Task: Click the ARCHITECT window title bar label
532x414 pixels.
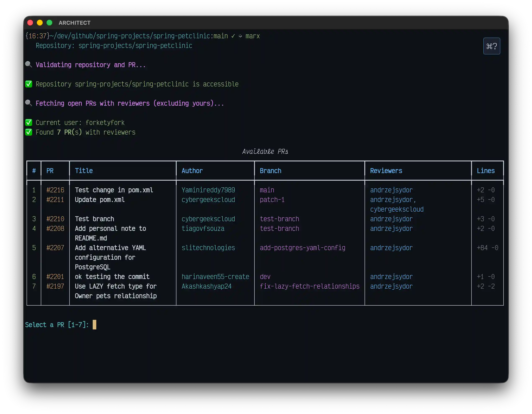Action: [x=74, y=23]
